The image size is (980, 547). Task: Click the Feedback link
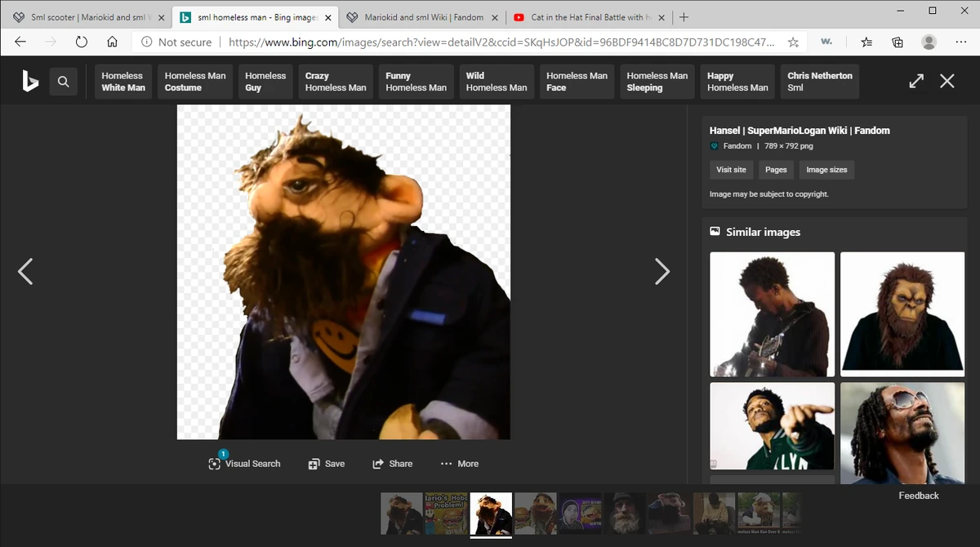[919, 496]
